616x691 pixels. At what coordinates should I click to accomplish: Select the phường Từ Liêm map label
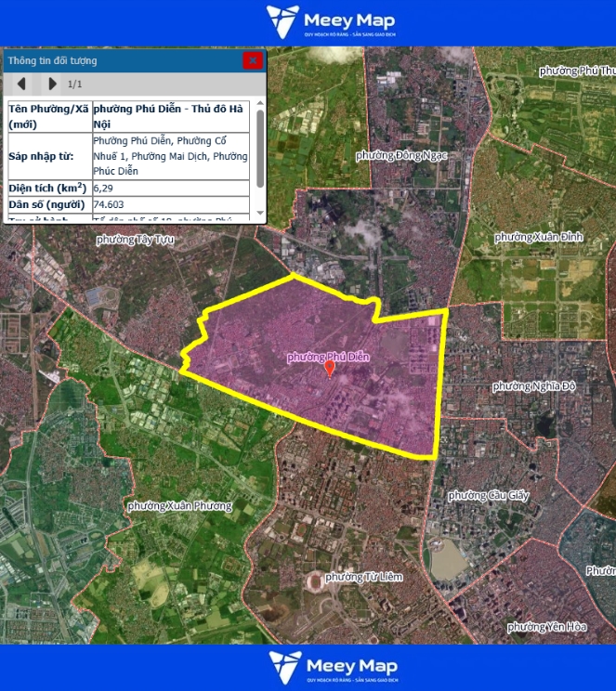364,577
